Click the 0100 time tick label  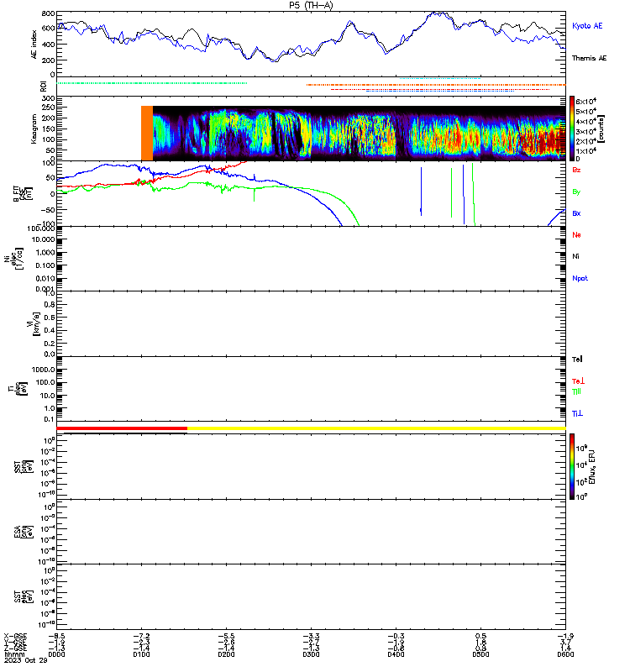click(141, 654)
